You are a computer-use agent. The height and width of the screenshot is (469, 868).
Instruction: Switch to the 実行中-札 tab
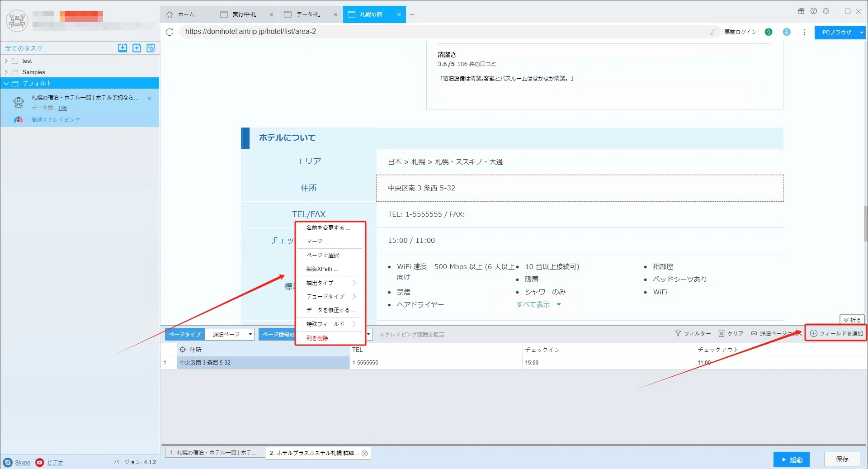(x=247, y=14)
